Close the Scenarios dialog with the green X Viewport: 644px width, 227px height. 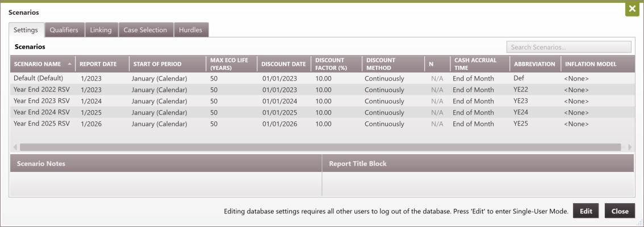coord(632,10)
